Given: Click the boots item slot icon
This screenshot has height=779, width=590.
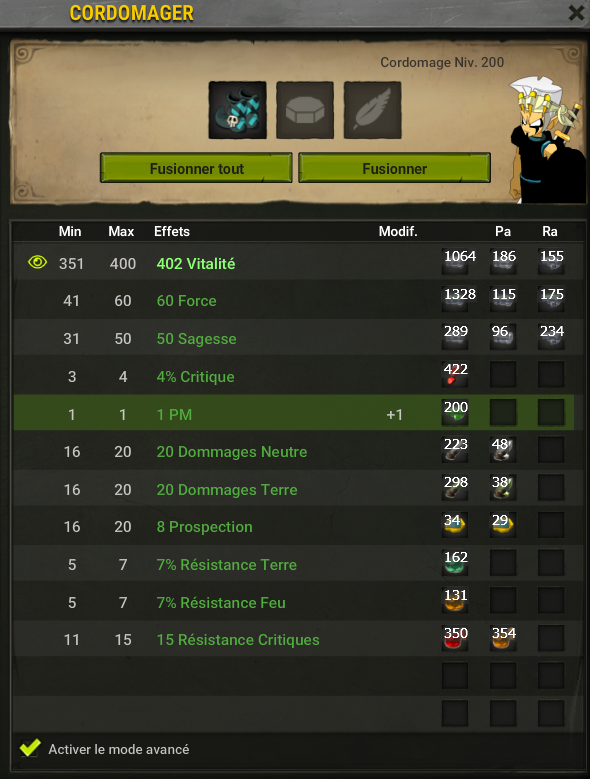Looking at the screenshot, I should point(237,110).
